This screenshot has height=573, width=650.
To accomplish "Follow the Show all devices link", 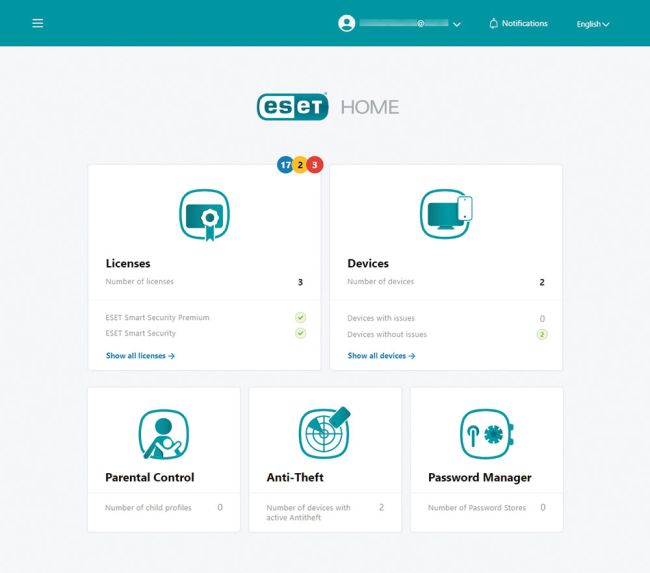I will tap(381, 356).
